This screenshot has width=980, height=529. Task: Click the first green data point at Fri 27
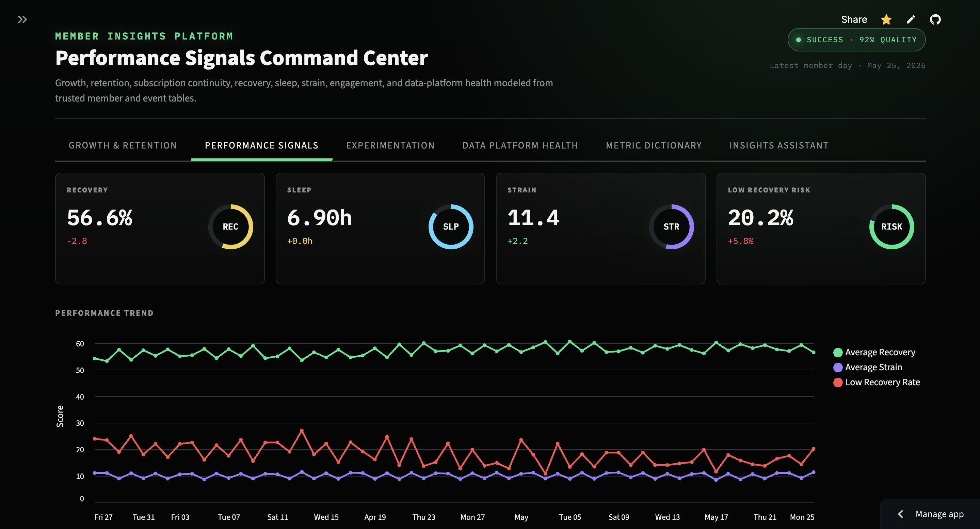coord(95,358)
